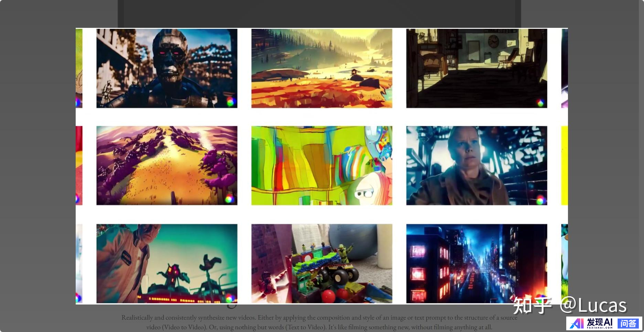The width and height of the screenshot is (644, 332).
Task: Select the orange mountain valley landscape thumbnail
Action: [322, 68]
